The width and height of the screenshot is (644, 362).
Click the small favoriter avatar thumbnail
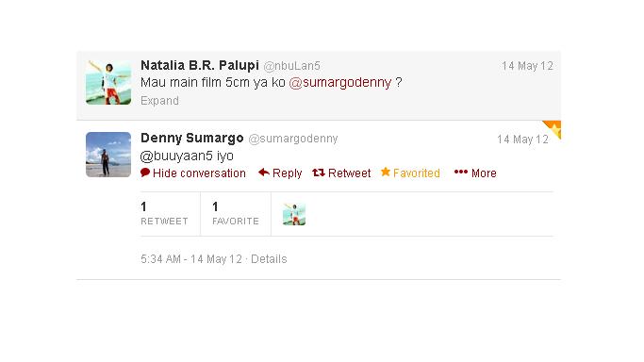[x=294, y=214]
